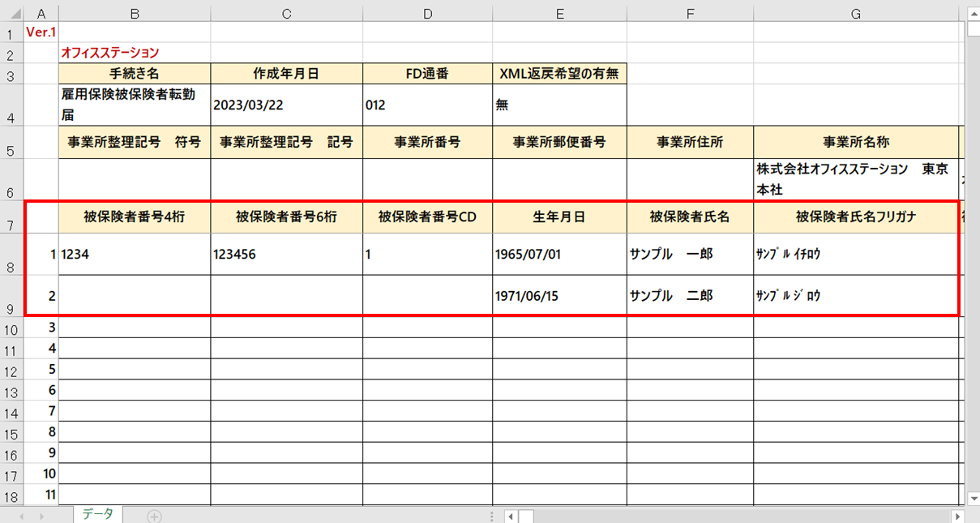Click the 被保険者番号CD header cell
This screenshot has width=980, height=523.
[x=427, y=216]
